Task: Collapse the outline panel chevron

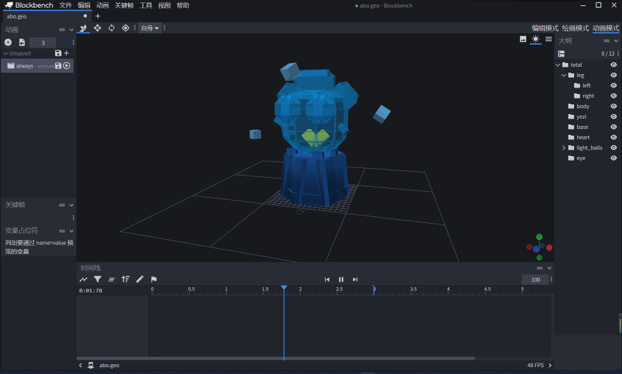Action: 616,41
